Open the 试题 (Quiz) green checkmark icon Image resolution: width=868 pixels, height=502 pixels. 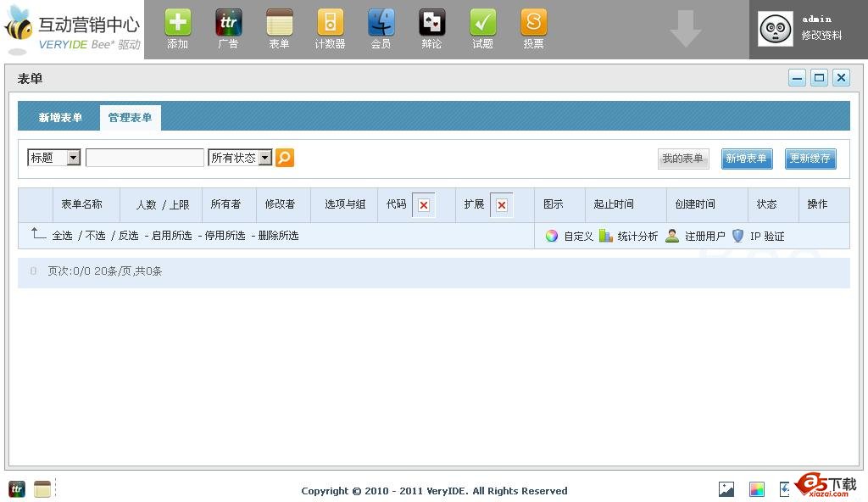(x=482, y=23)
